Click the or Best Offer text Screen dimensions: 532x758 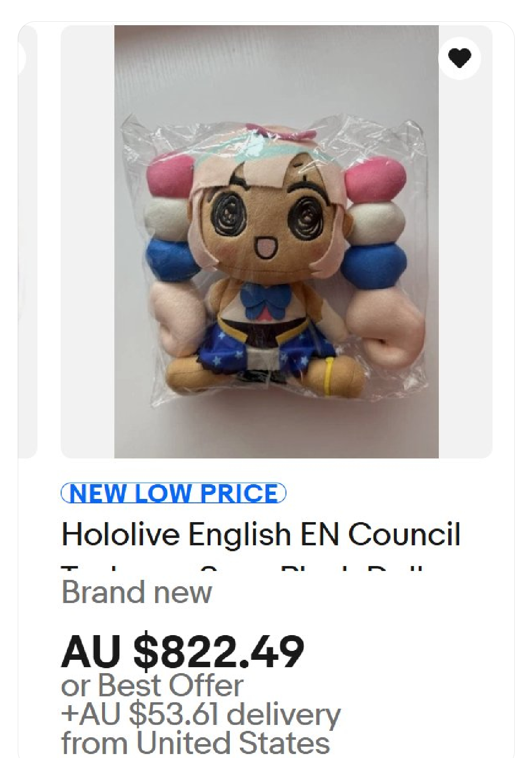click(152, 685)
